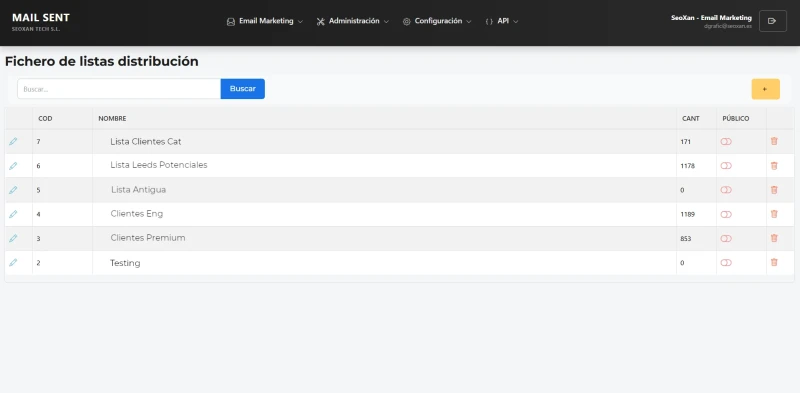The width and height of the screenshot is (800, 393).
Task: Edit the Clientes Eng pencil icon
Action: pos(13,214)
